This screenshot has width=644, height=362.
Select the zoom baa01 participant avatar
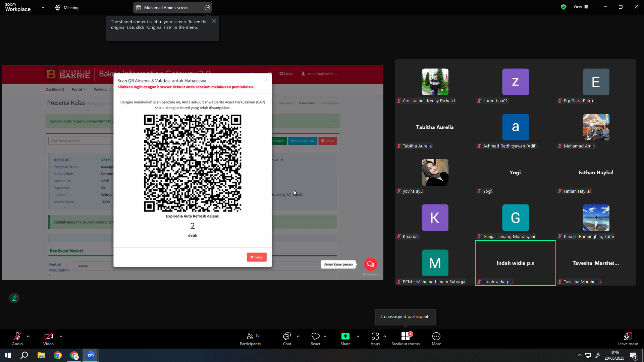(516, 82)
